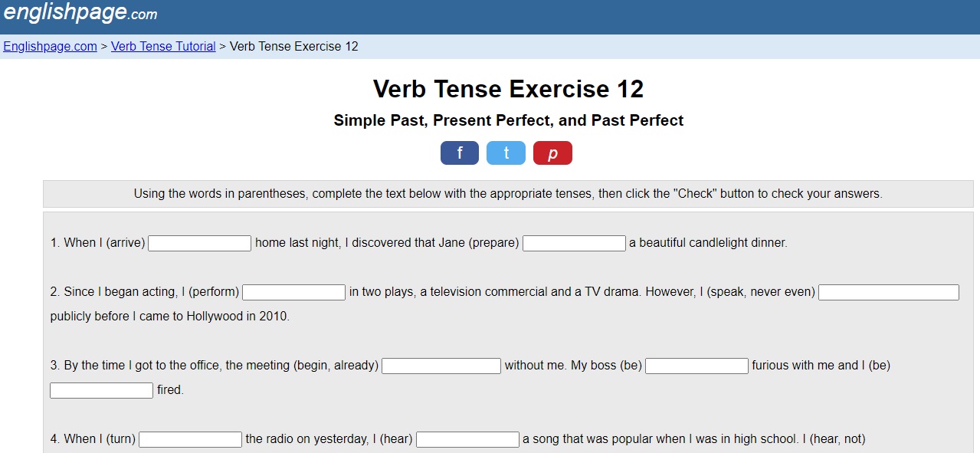Screen dimensions: 980x453
Task: Select the blank before the word "fired"
Action: pyautogui.click(x=101, y=390)
